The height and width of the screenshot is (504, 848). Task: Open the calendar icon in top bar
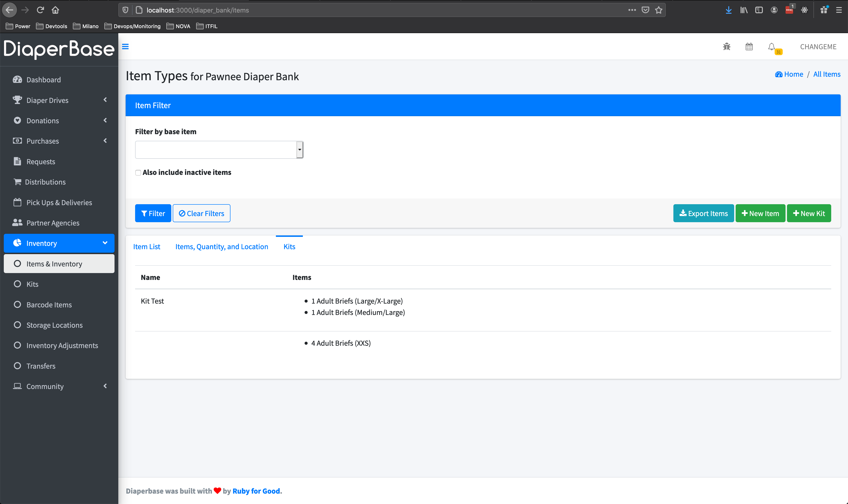click(749, 47)
